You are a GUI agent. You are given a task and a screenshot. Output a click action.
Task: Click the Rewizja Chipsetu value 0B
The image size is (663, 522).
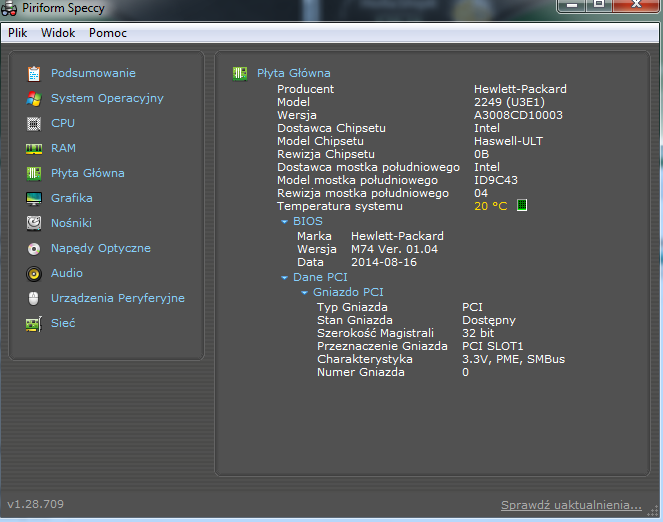[x=481, y=154]
